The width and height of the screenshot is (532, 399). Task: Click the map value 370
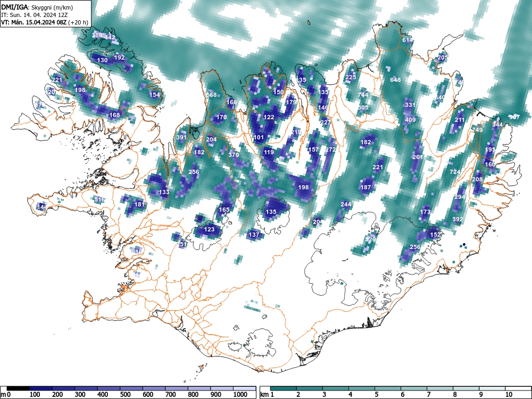click(234, 155)
